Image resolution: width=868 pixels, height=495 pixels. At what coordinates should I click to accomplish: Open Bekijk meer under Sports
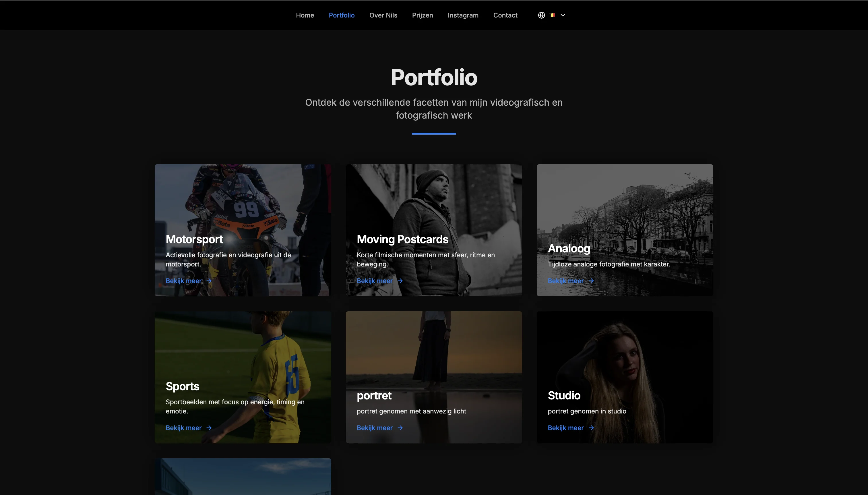[183, 428]
